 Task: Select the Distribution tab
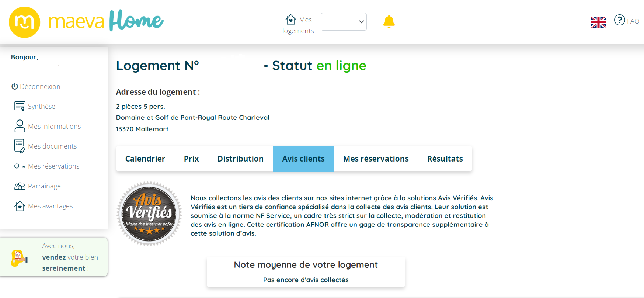240,159
